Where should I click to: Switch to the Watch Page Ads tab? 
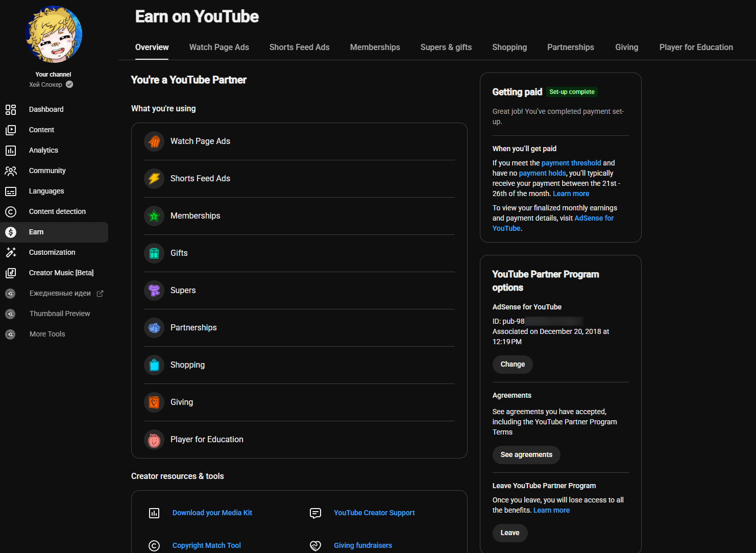(219, 47)
